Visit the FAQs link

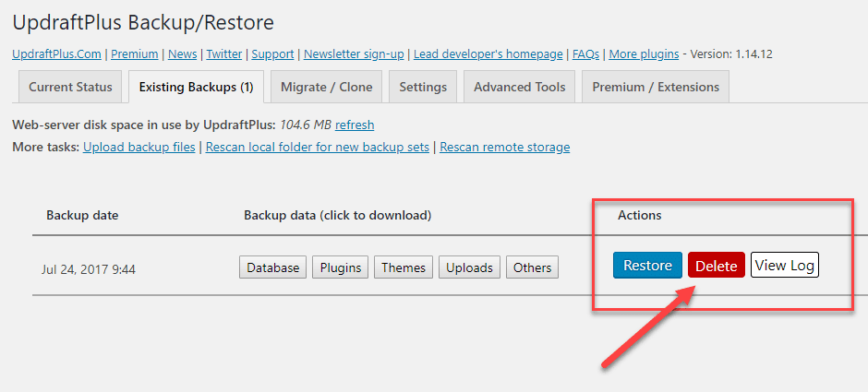click(x=585, y=54)
